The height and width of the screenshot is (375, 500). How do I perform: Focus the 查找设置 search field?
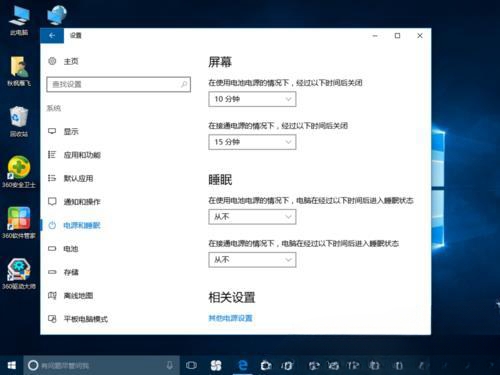(119, 84)
